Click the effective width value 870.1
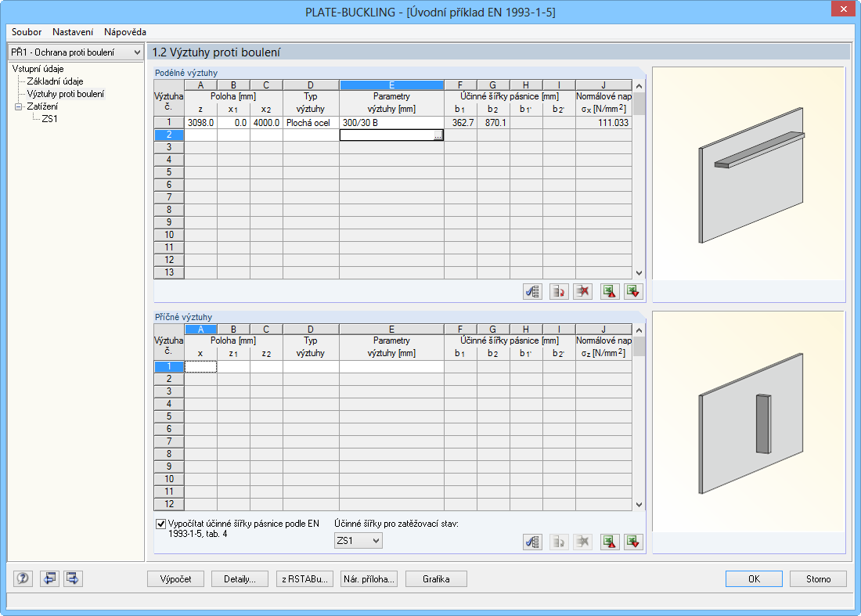Screen dimensions: 861x616 coord(493,122)
